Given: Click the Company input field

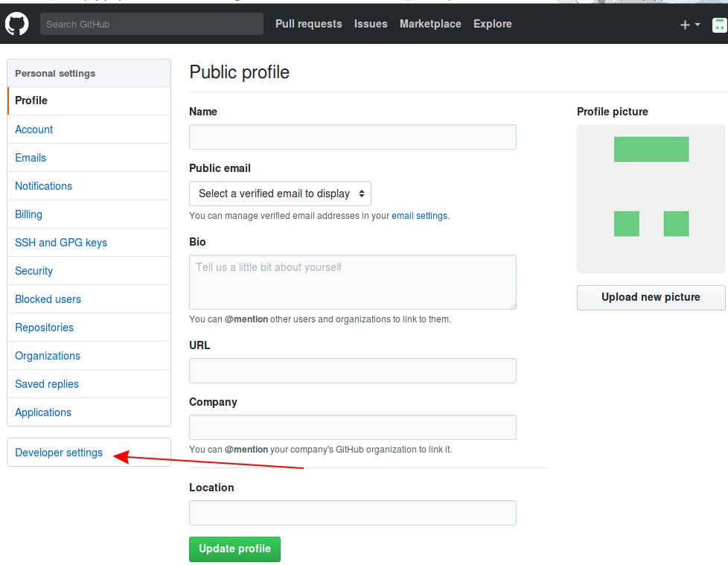Looking at the screenshot, I should 353,427.
